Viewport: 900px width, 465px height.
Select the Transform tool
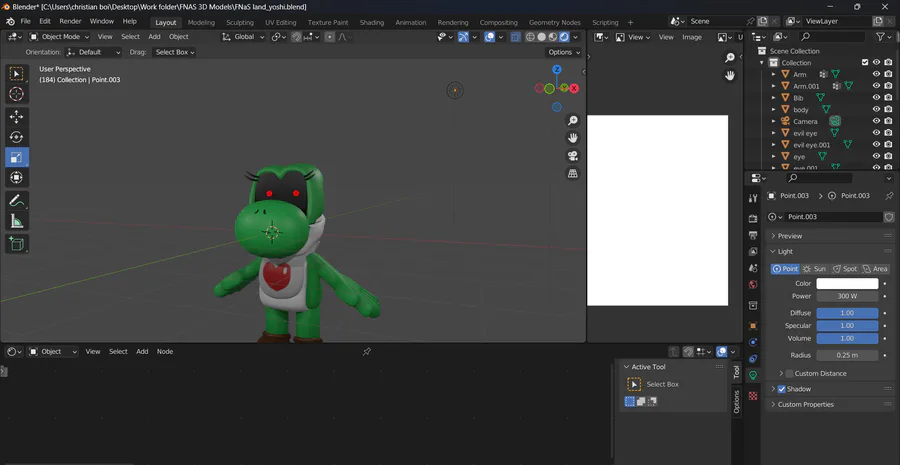tap(17, 177)
